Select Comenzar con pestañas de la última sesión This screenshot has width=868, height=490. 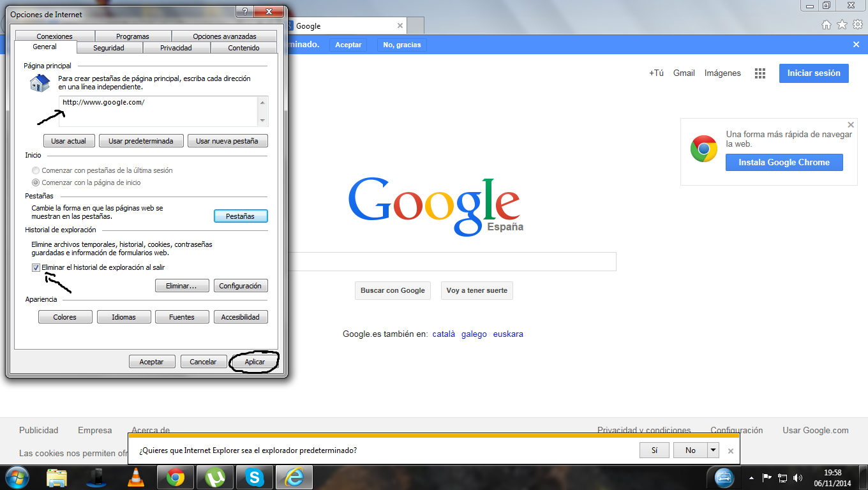point(36,170)
